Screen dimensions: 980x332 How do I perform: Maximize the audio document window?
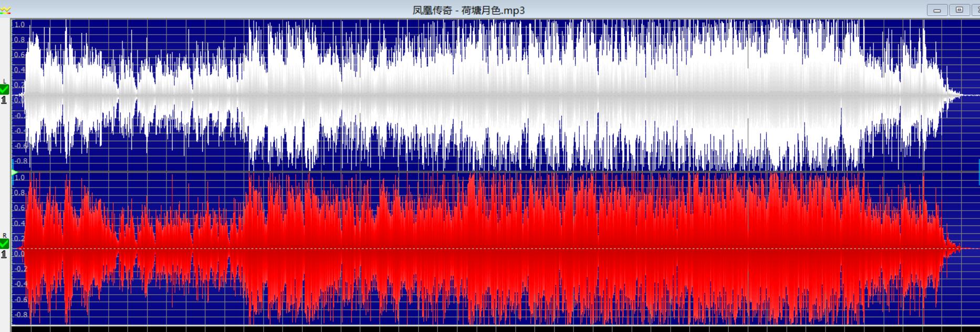tap(959, 10)
